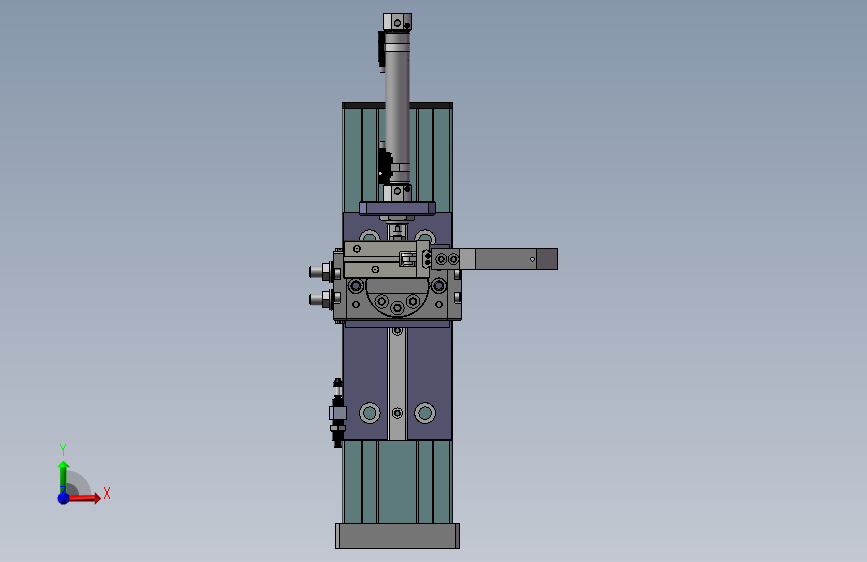This screenshot has height=562, width=867.
Task: Select the upper air fitting on the actuator's left
Action: coord(321,272)
